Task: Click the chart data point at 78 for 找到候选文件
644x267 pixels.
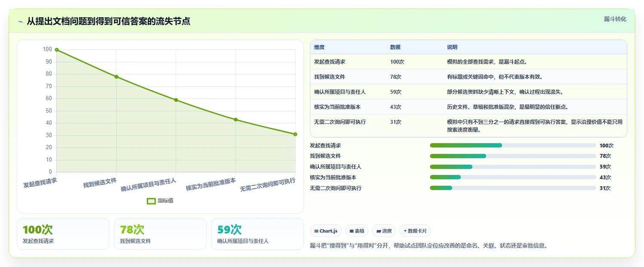Action: tap(116, 77)
